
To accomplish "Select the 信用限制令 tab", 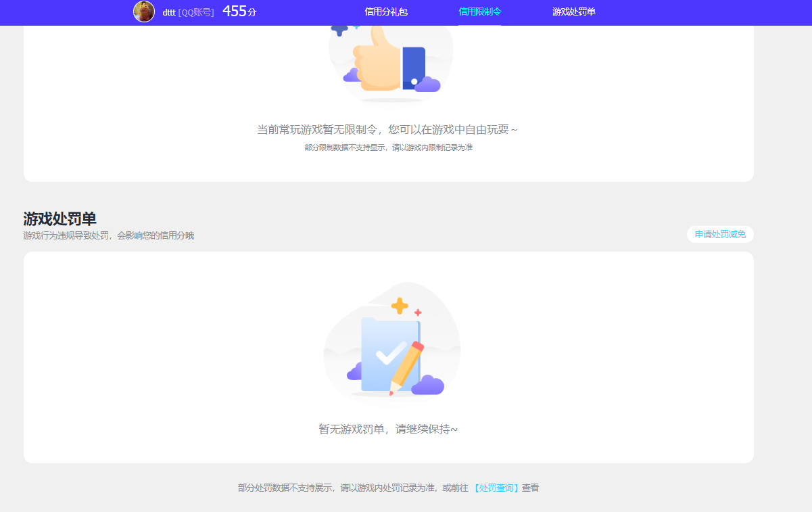I will coord(479,12).
